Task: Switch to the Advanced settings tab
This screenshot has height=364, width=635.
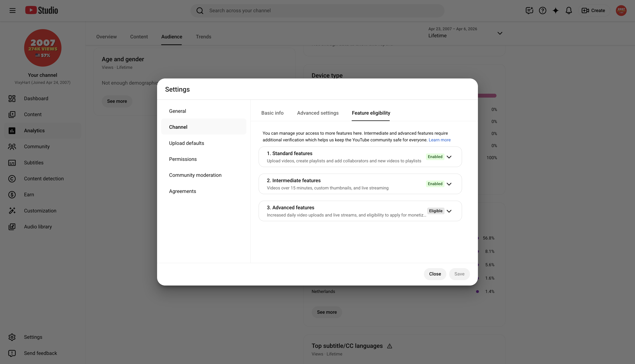Action: (x=318, y=113)
